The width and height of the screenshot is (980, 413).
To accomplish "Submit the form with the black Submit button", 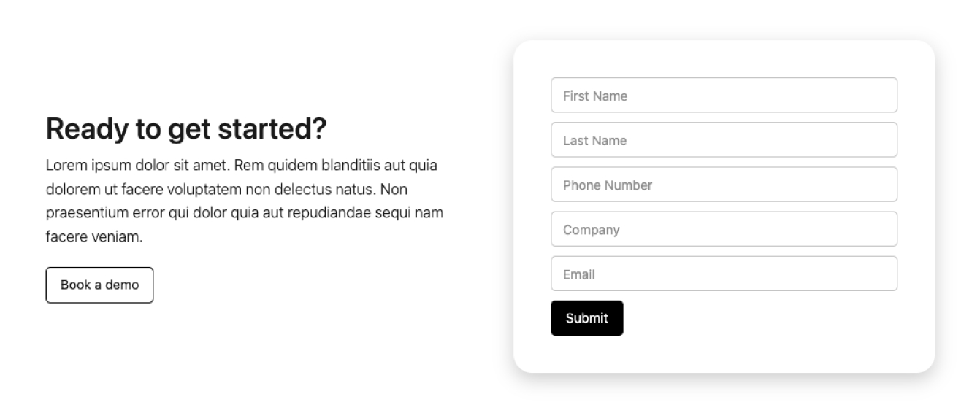I will pyautogui.click(x=587, y=318).
